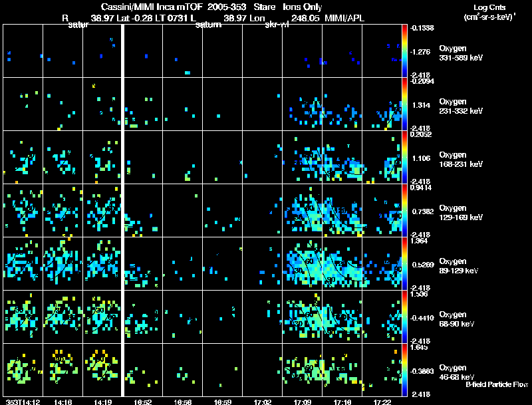Click the -0.2094 colorbar value
This screenshot has width=532, height=405.
422,81
